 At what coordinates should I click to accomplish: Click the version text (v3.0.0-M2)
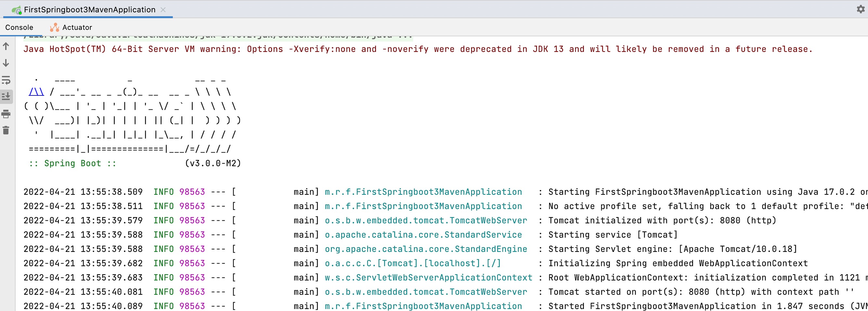click(213, 163)
